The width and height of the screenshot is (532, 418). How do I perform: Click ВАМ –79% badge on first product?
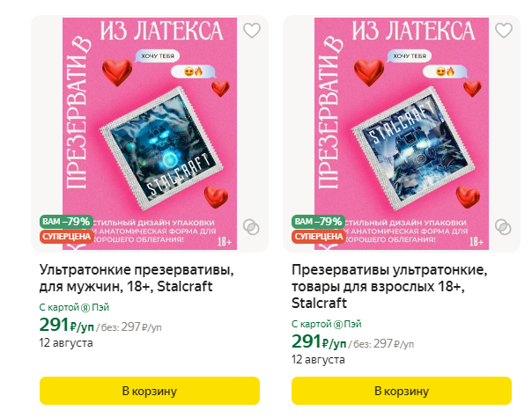coord(66,222)
